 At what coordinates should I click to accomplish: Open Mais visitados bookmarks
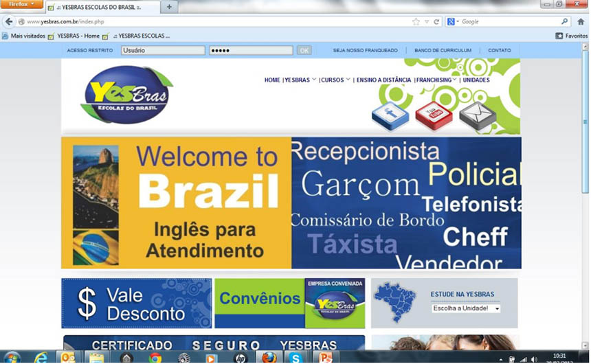point(24,36)
